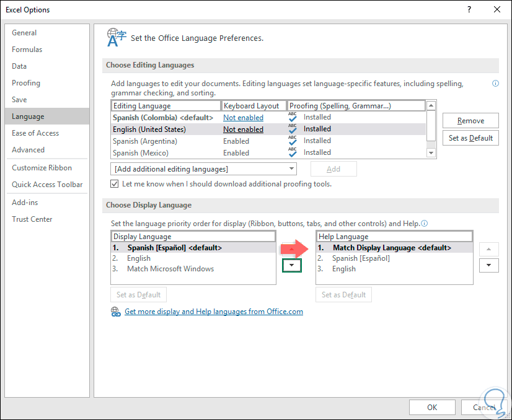Click the Keyboard Layout column header
This screenshot has width=512, height=420.
[254, 106]
